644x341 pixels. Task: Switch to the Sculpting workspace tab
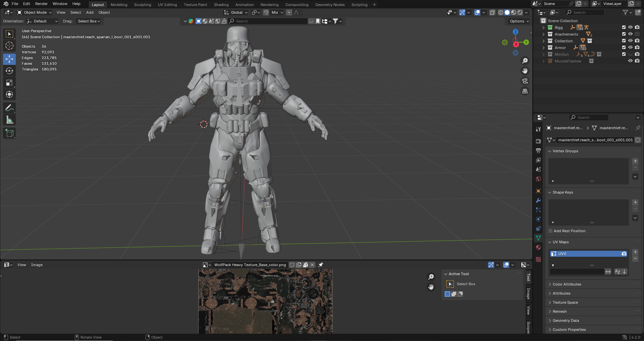pos(143,5)
